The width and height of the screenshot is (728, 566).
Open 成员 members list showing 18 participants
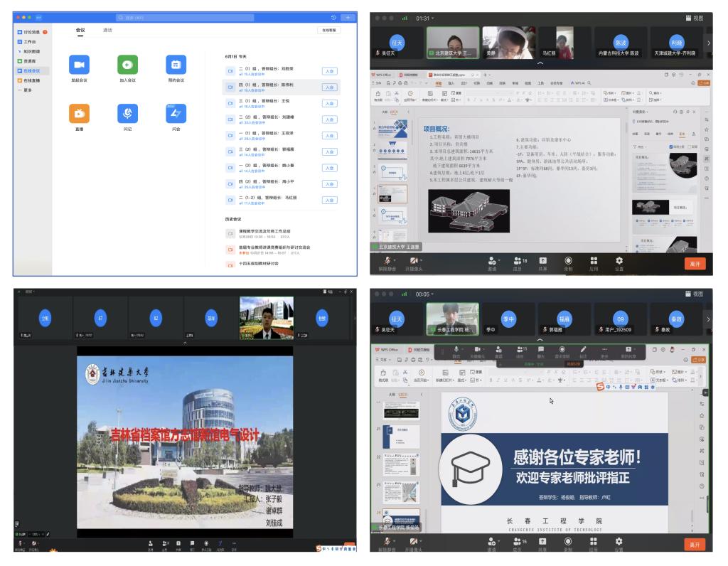coord(519,262)
